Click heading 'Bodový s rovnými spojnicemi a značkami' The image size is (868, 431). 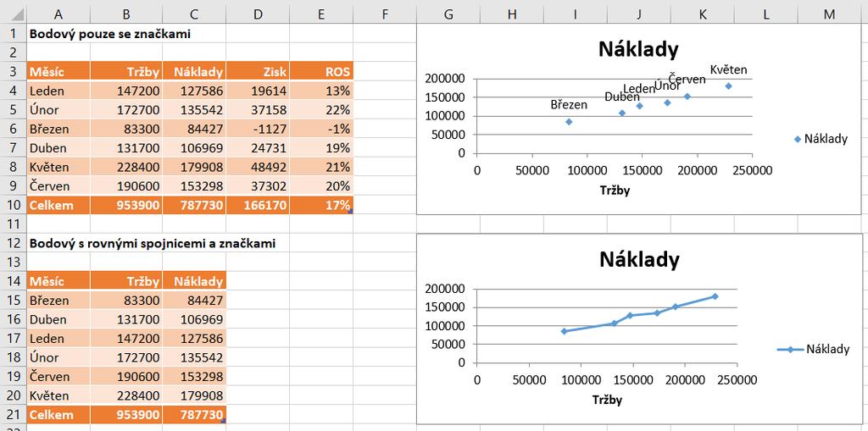(x=153, y=243)
